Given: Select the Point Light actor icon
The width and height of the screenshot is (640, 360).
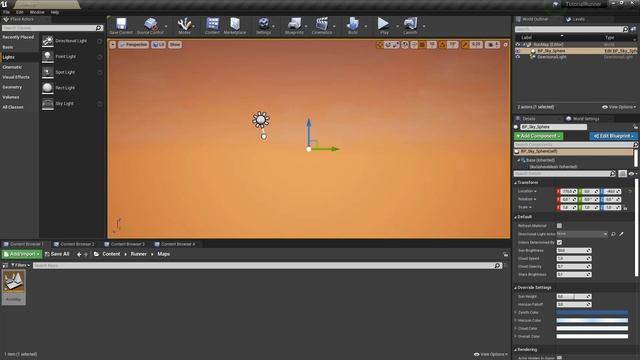Looking at the screenshot, I should click(x=48, y=56).
